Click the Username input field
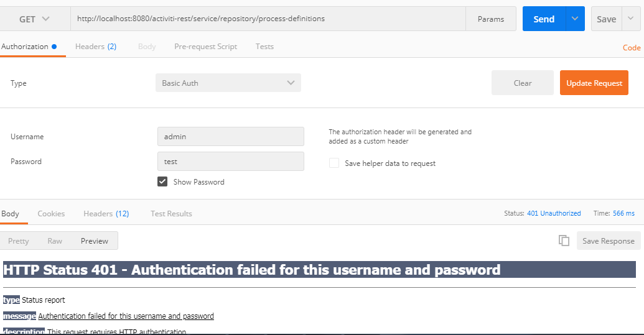Image resolution: width=644 pixels, height=335 pixels. (x=231, y=137)
